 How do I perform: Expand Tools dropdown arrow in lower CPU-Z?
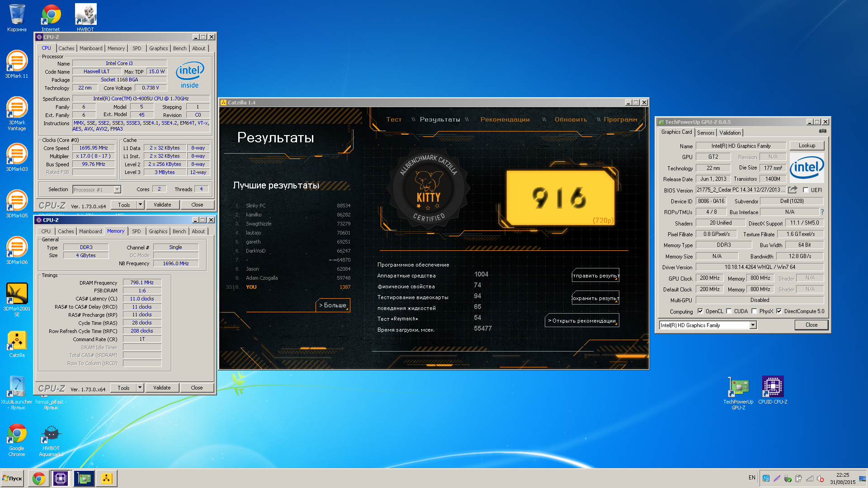click(x=140, y=388)
